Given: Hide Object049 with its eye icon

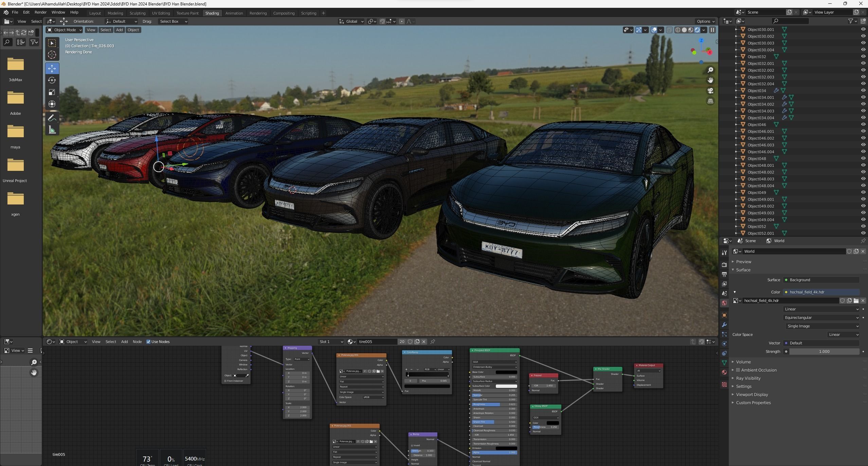Looking at the screenshot, I should (x=863, y=192).
